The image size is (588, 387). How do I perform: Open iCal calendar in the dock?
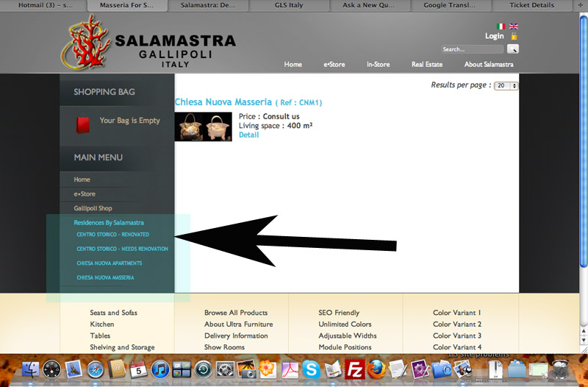(138, 369)
